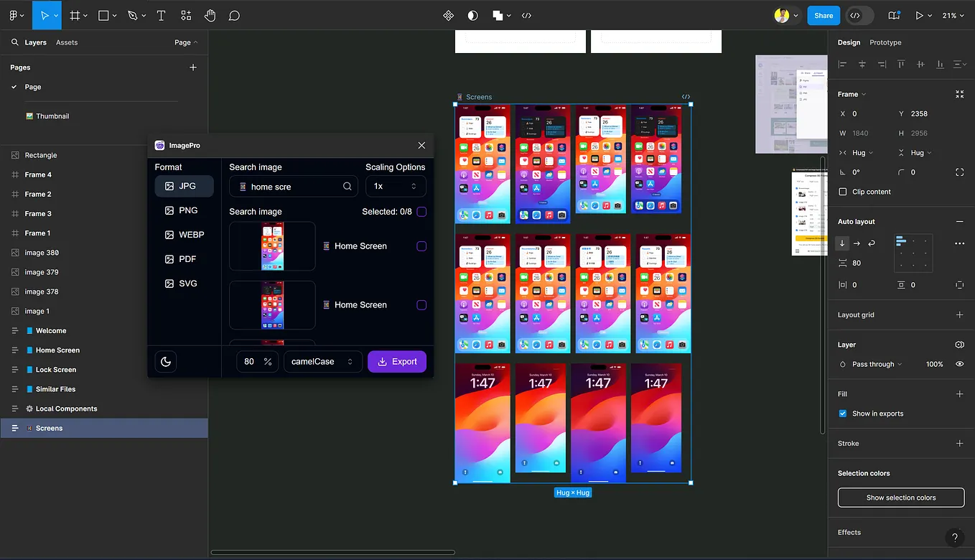Select the Pen tool
The width and height of the screenshot is (975, 560).
tap(132, 15)
